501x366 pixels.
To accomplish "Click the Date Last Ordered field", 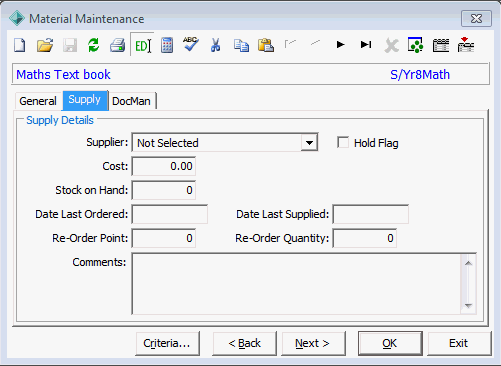I will point(170,214).
